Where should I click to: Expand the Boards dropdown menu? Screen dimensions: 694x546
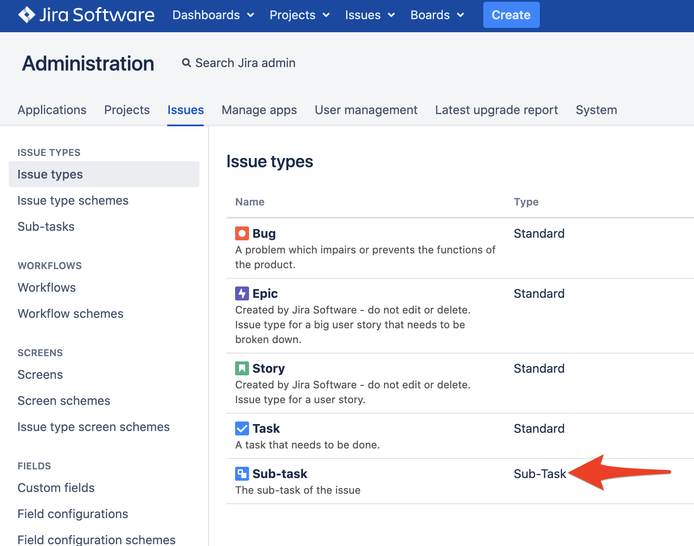pyautogui.click(x=437, y=15)
